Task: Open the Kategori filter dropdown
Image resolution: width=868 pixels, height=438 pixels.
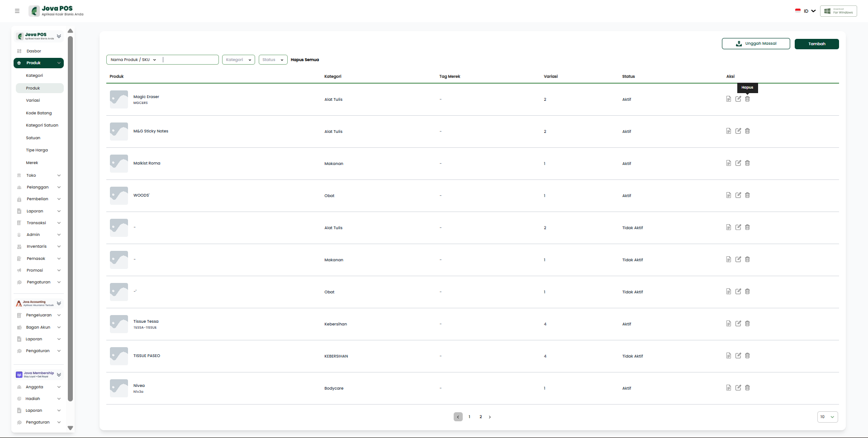Action: point(238,60)
